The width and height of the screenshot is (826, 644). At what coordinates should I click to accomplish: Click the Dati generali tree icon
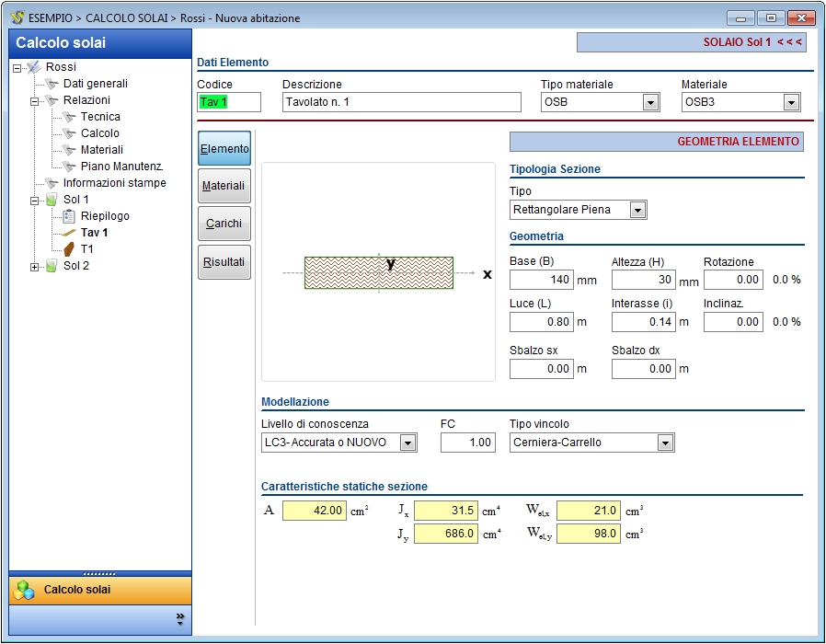point(52,84)
